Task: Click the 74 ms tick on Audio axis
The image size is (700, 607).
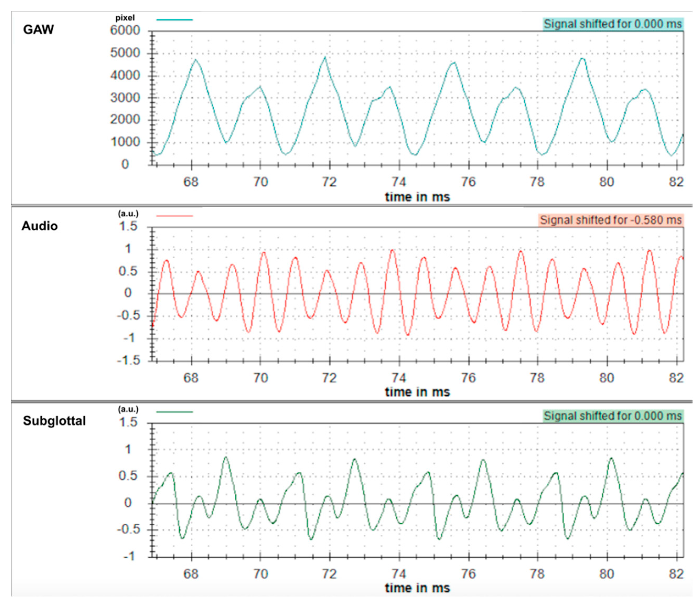Action: coord(399,378)
